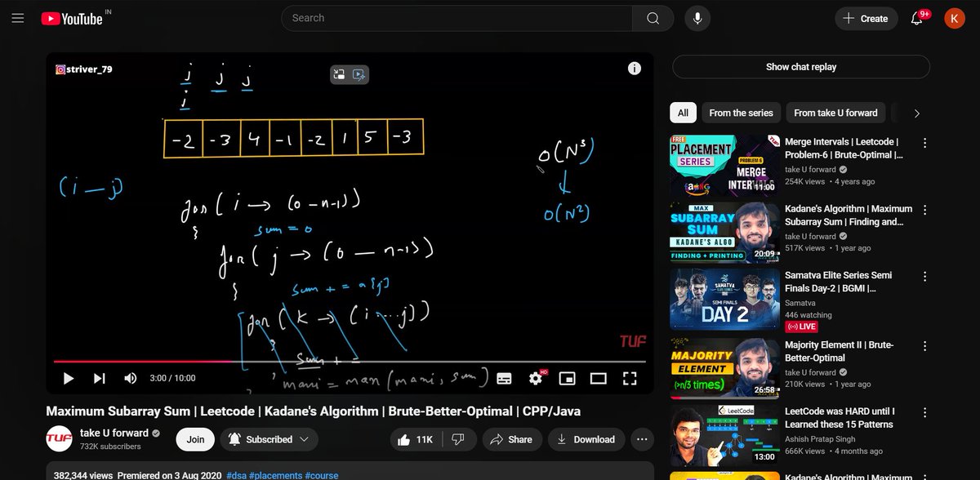
Task: Download this video
Action: coord(586,439)
